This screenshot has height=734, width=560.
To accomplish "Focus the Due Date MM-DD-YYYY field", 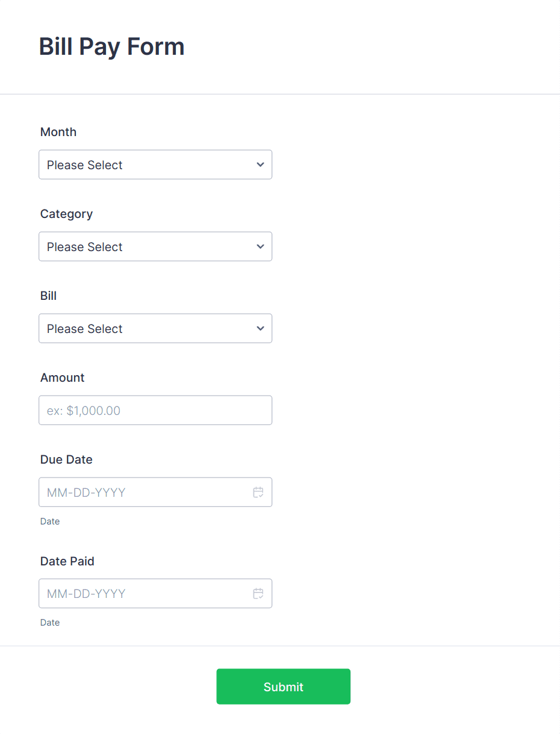I will coord(138,492).
